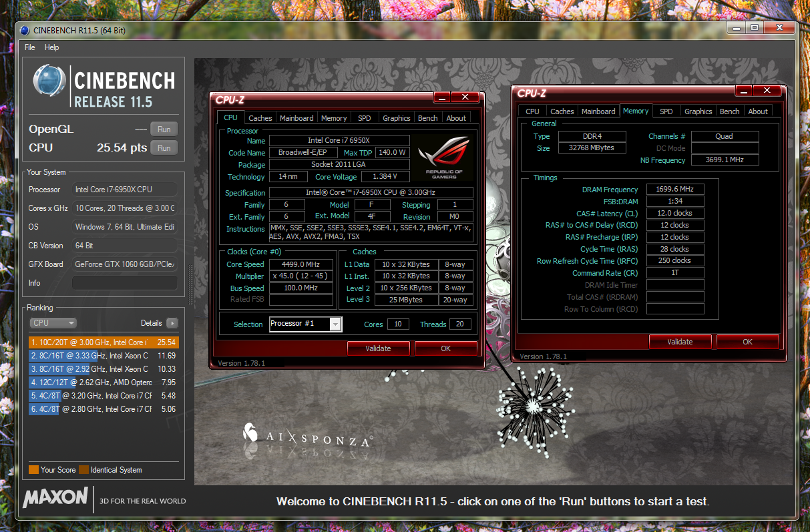The image size is (810, 532).
Task: Click the MAXON logo
Action: 55,497
